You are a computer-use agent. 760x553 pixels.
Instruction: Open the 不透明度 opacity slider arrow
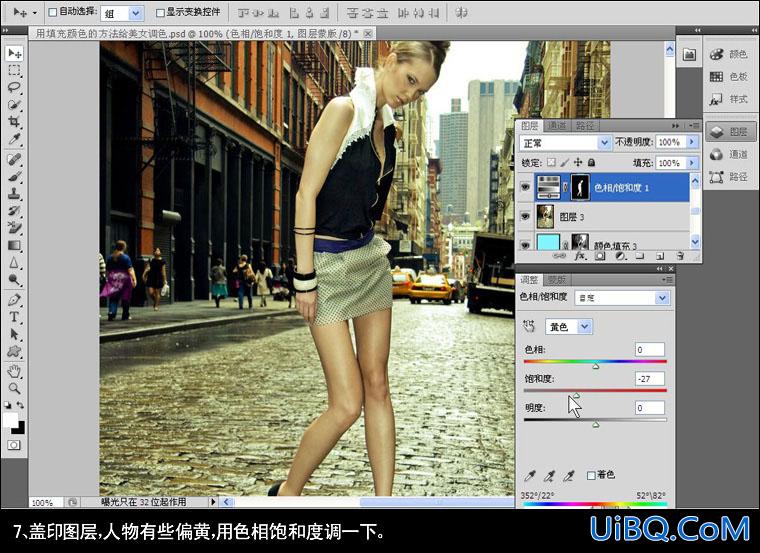click(x=692, y=142)
